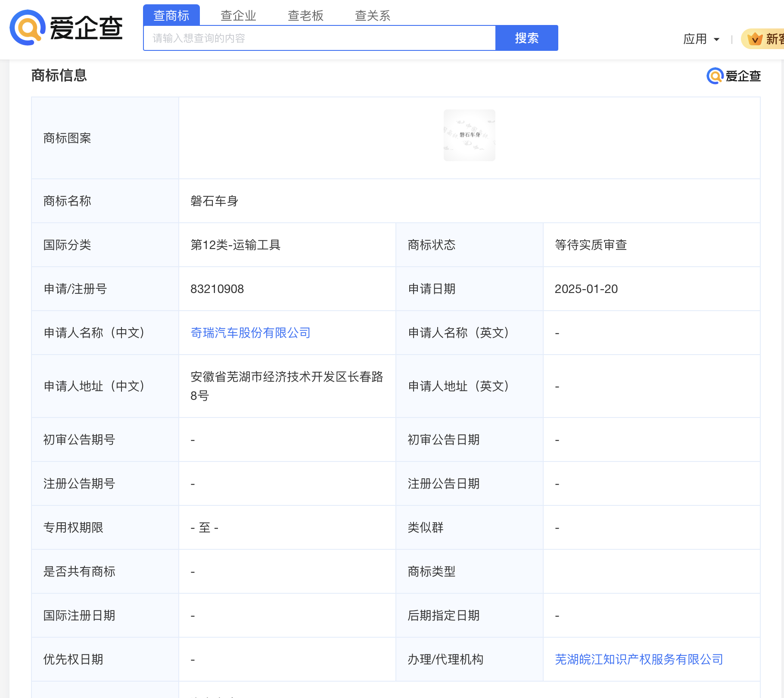Select the registration number 83210908
The height and width of the screenshot is (698, 784).
[217, 289]
